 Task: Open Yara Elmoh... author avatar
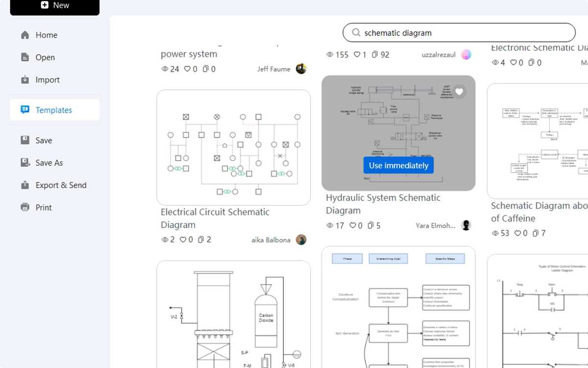coord(466,225)
